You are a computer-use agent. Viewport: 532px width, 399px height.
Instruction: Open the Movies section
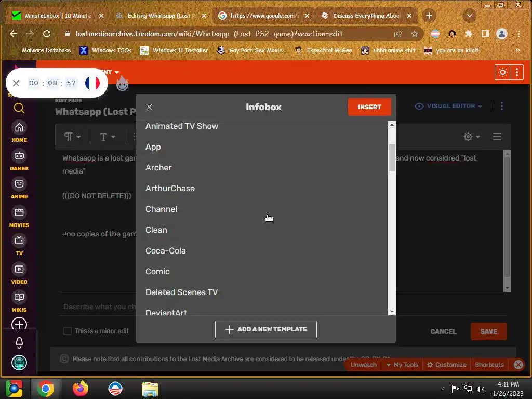pos(19,217)
